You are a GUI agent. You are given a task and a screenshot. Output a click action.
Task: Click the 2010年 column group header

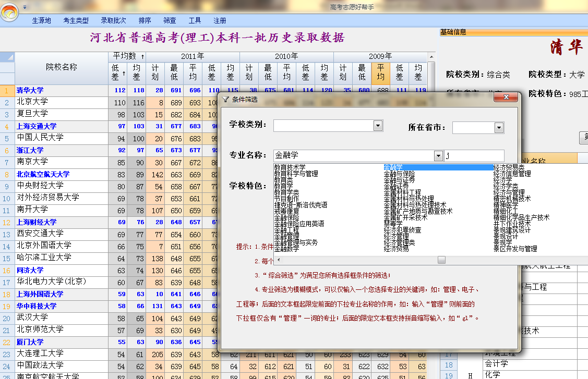[x=286, y=57]
